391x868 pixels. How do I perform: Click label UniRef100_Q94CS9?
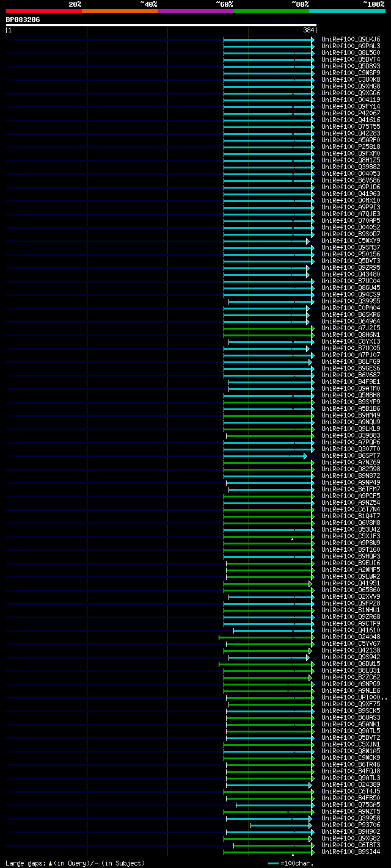(x=351, y=294)
